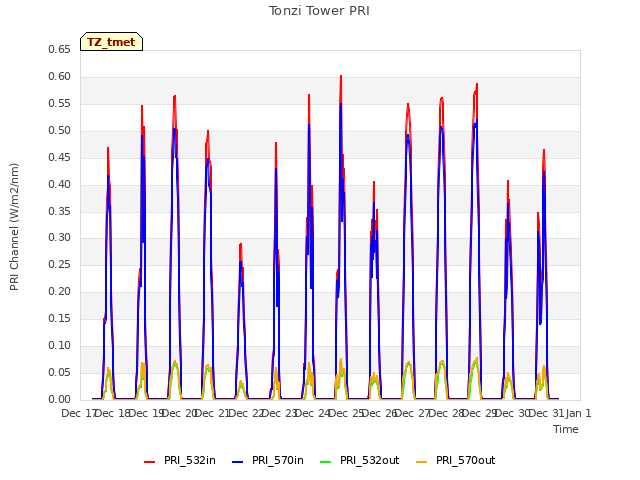Click the Jan 1 x-axis tick label
The image size is (640, 480).
tap(579, 413)
